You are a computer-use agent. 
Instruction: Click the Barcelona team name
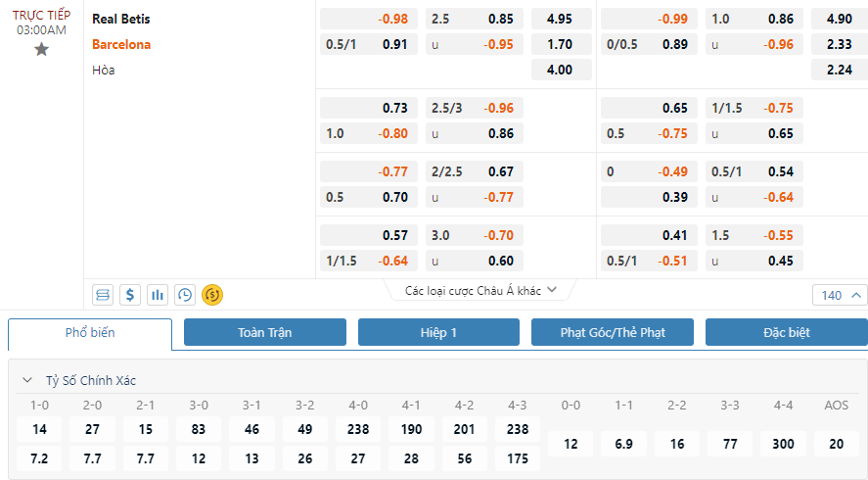tap(121, 44)
